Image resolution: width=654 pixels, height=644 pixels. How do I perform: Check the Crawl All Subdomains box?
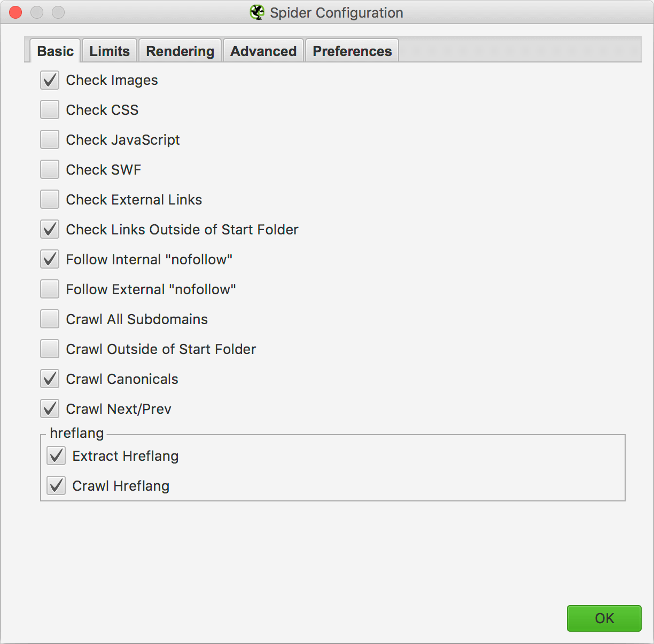click(50, 319)
